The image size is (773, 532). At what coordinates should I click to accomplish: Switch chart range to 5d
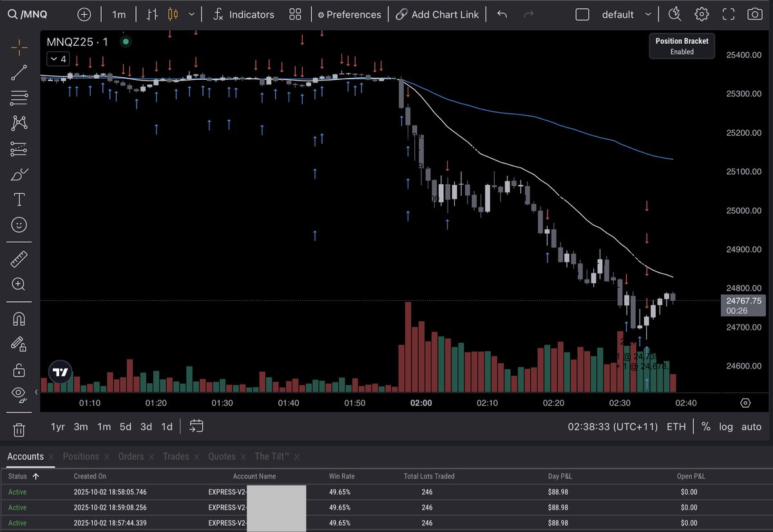click(x=125, y=426)
